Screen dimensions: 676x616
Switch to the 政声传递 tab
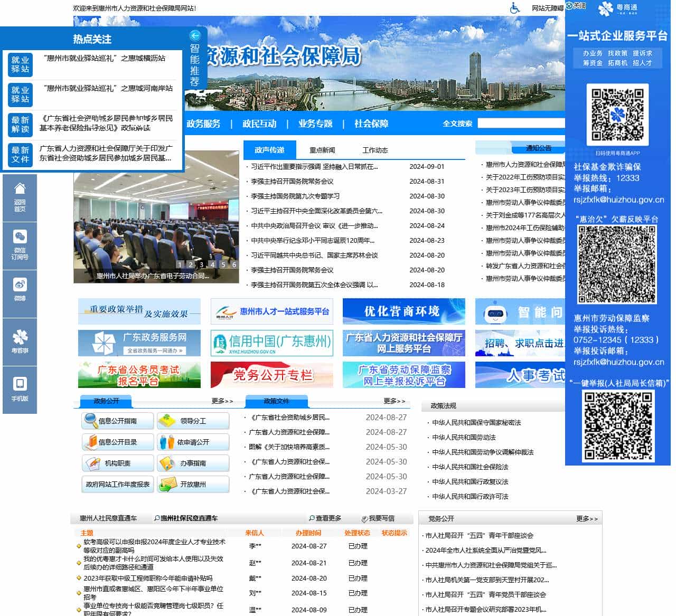click(269, 150)
